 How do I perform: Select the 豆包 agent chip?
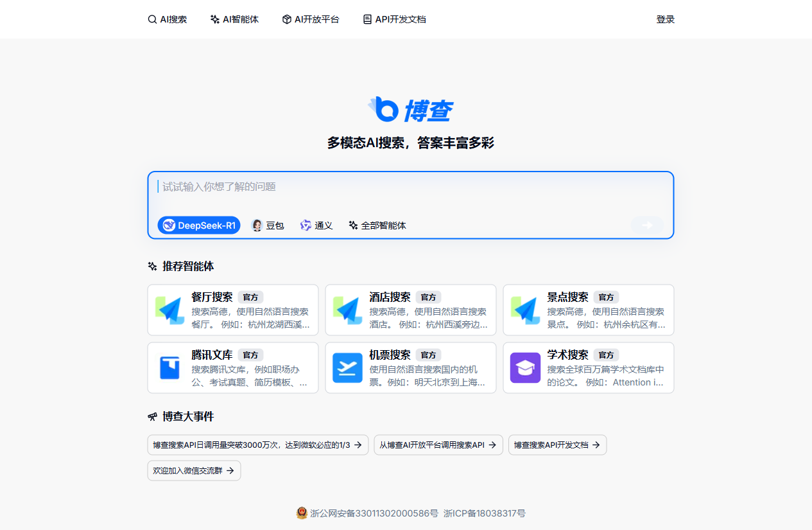point(268,225)
